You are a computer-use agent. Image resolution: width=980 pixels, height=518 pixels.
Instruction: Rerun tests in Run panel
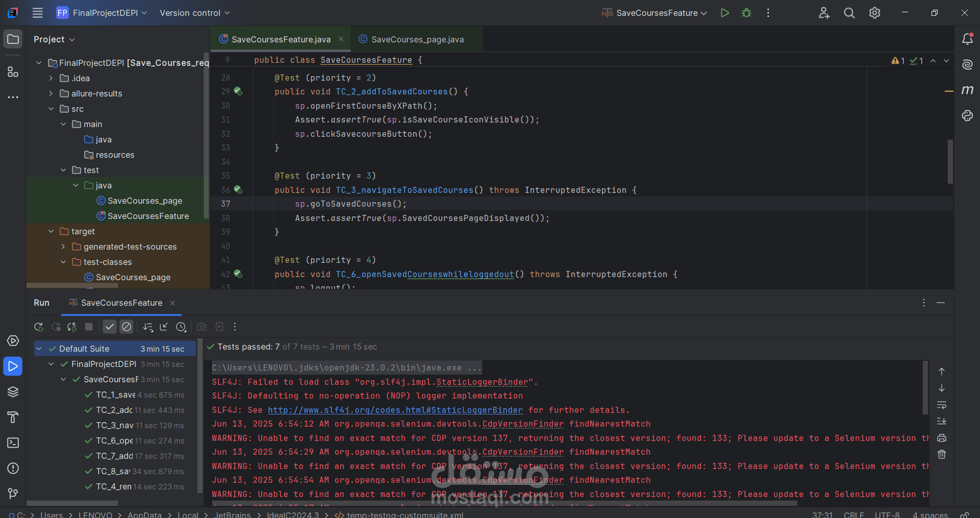[39, 327]
